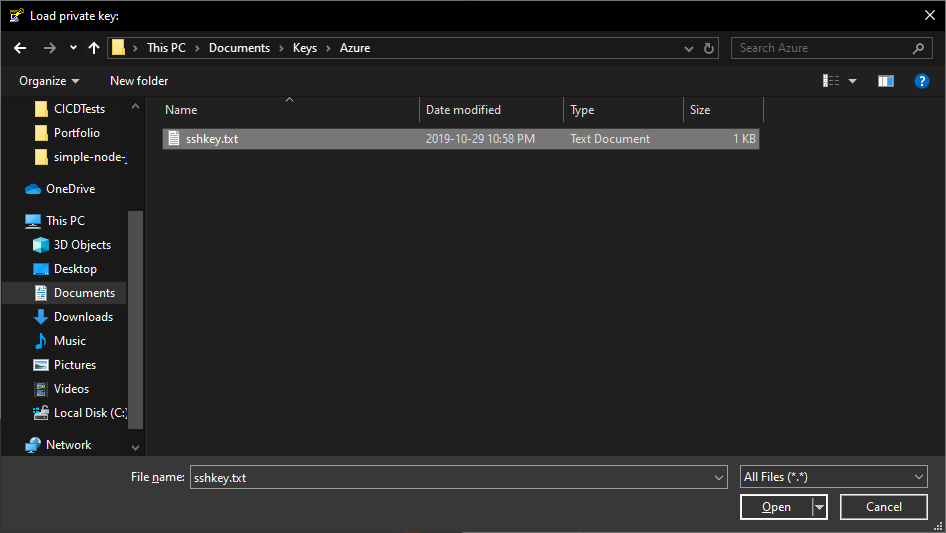The width and height of the screenshot is (946, 533).
Task: Click the Music note icon
Action: tap(40, 341)
